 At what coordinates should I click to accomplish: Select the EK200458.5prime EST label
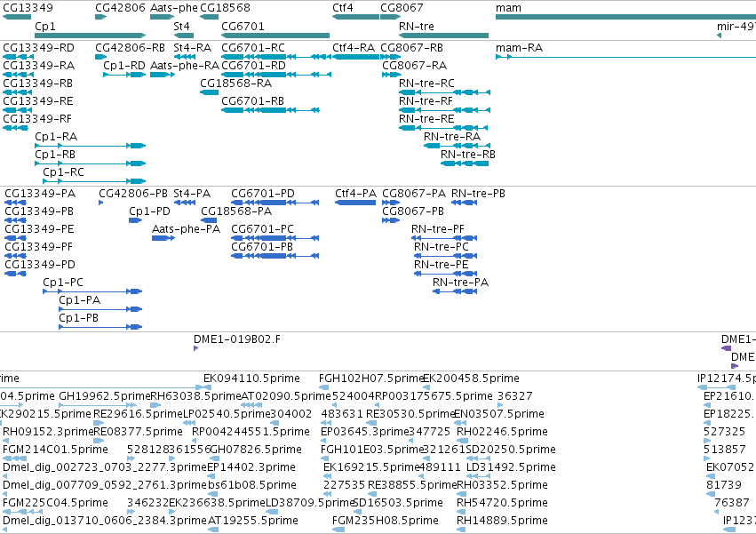coord(471,379)
